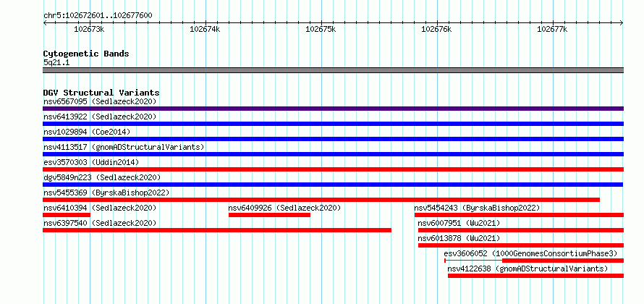The width and height of the screenshot is (644, 304).
Task: Select the dark purple nsv6567095 variant bar
Action: (333, 109)
